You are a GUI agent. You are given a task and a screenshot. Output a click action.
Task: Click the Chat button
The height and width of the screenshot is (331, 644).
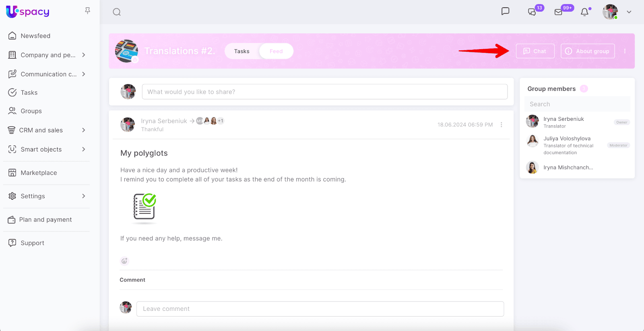click(x=535, y=51)
